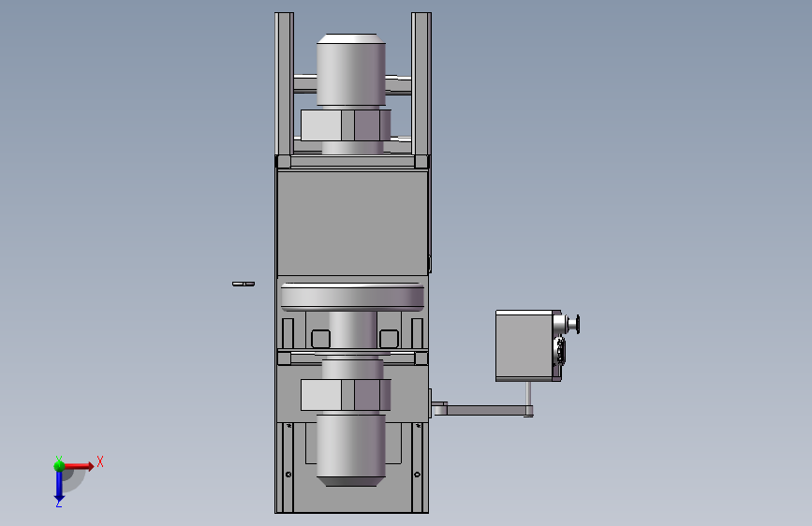
Task: Click the red X axis arrow of the triad
Action: pyautogui.click(x=79, y=466)
